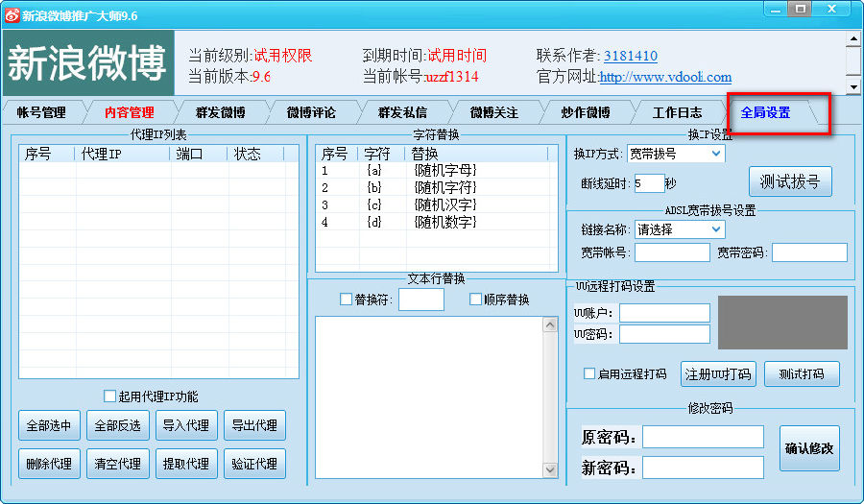Switch to the 炒作微博 tab
The height and width of the screenshot is (504, 864).
(x=586, y=112)
